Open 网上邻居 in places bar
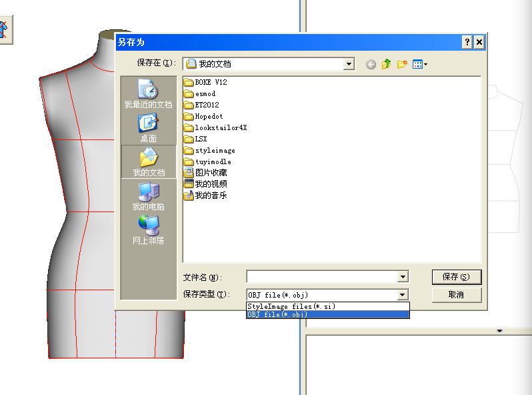 pos(149,230)
